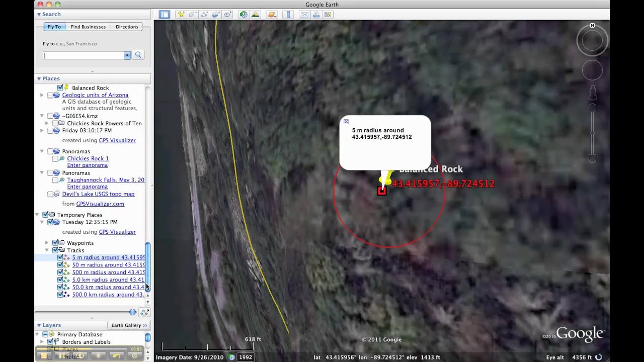Open the planet switcher (Earth, Sky, Mars)
The width and height of the screenshot is (644, 362).
(272, 15)
